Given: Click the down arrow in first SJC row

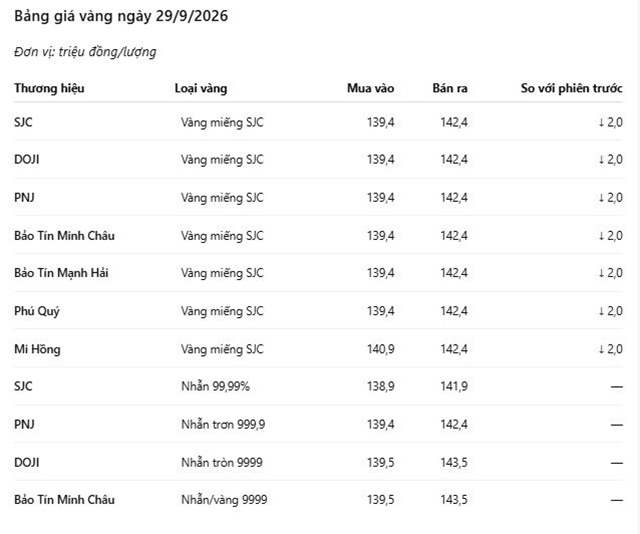Looking at the screenshot, I should pos(601,122).
